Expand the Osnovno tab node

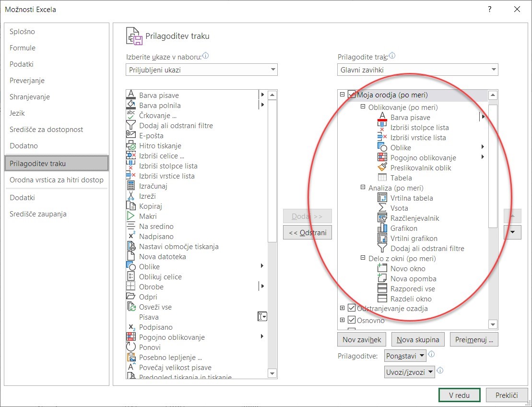[x=343, y=320]
